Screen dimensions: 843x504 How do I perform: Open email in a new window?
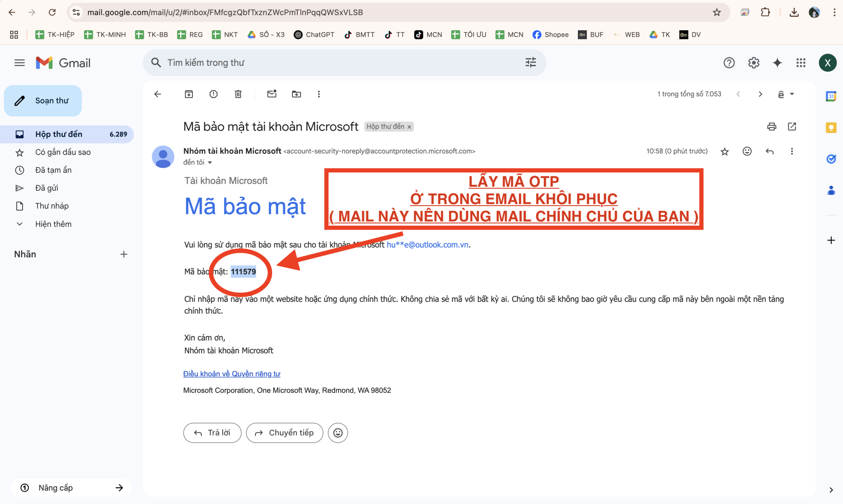(792, 127)
